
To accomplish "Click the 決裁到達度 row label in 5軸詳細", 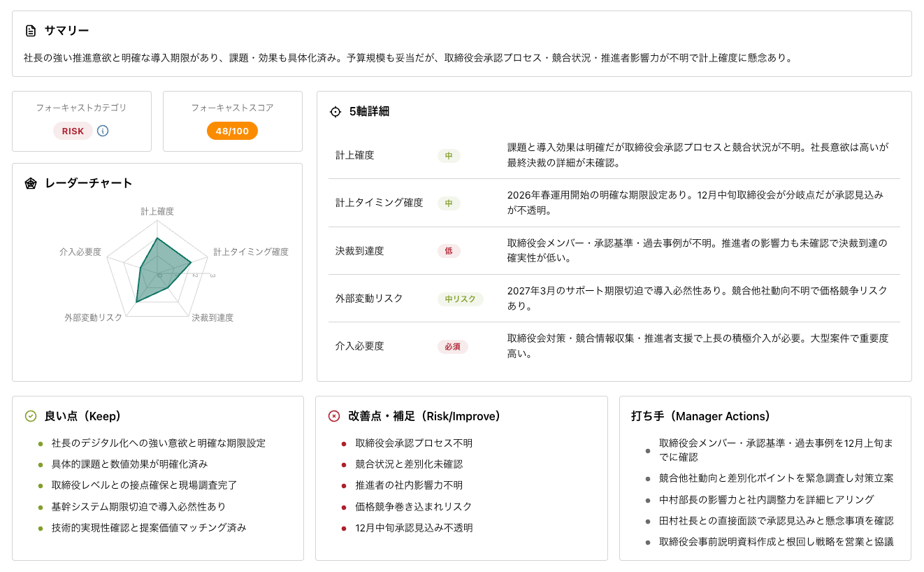I will 359,251.
